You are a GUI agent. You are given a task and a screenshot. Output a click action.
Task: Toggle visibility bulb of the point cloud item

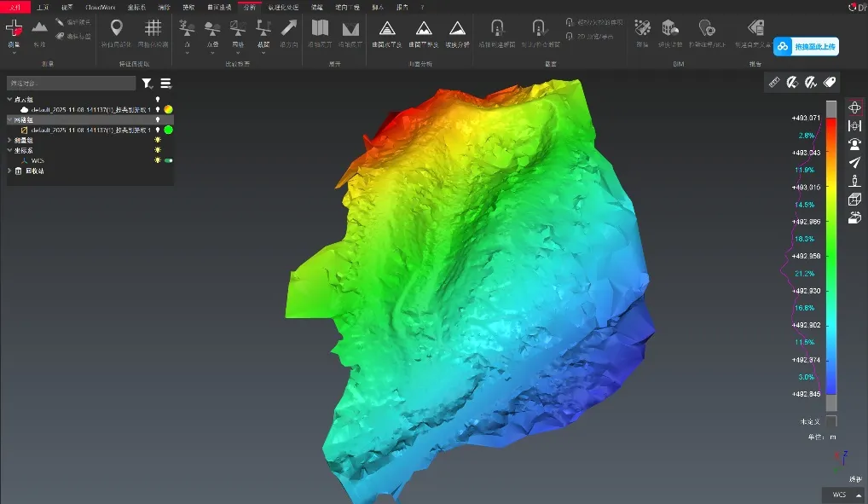158,110
